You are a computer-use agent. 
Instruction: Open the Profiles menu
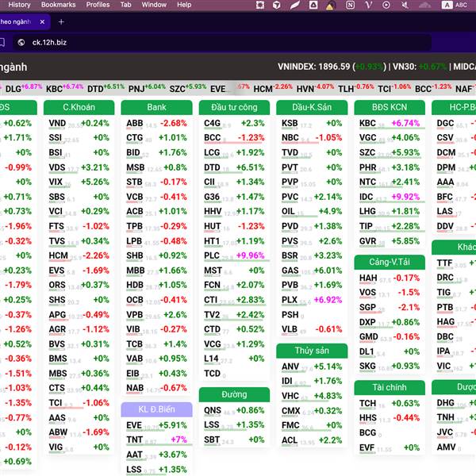point(98,5)
